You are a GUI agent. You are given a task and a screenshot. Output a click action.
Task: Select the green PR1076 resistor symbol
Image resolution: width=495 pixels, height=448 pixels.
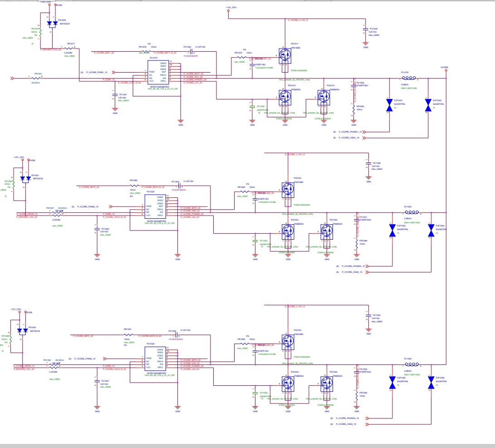(40, 33)
